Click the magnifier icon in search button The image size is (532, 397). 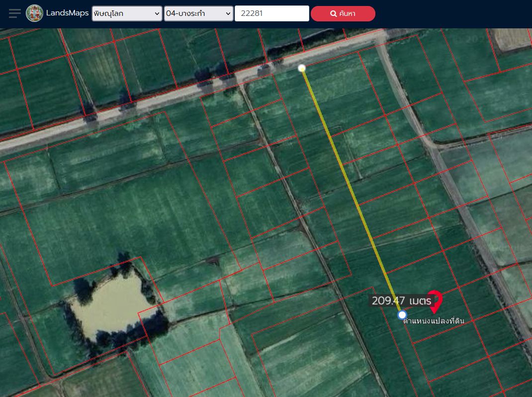pyautogui.click(x=334, y=13)
